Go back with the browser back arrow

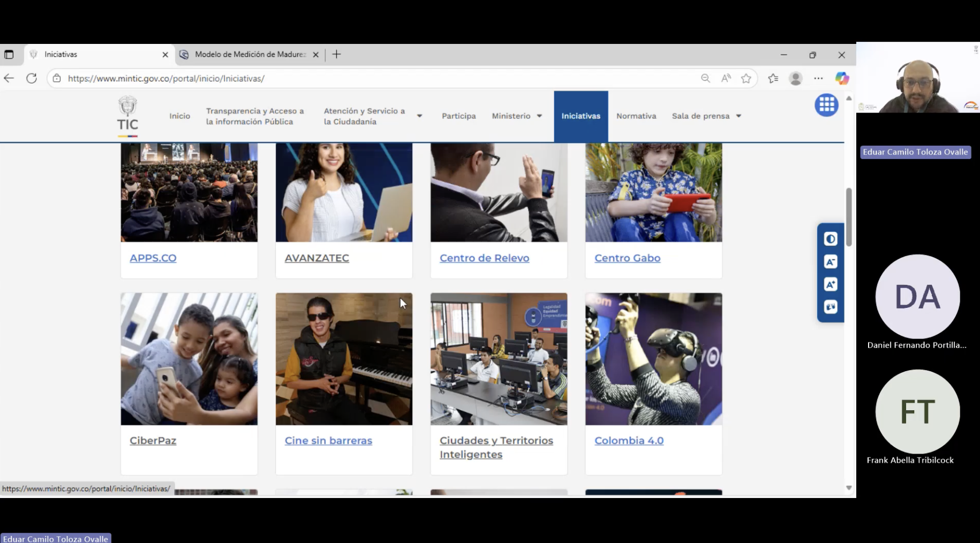[x=9, y=78]
